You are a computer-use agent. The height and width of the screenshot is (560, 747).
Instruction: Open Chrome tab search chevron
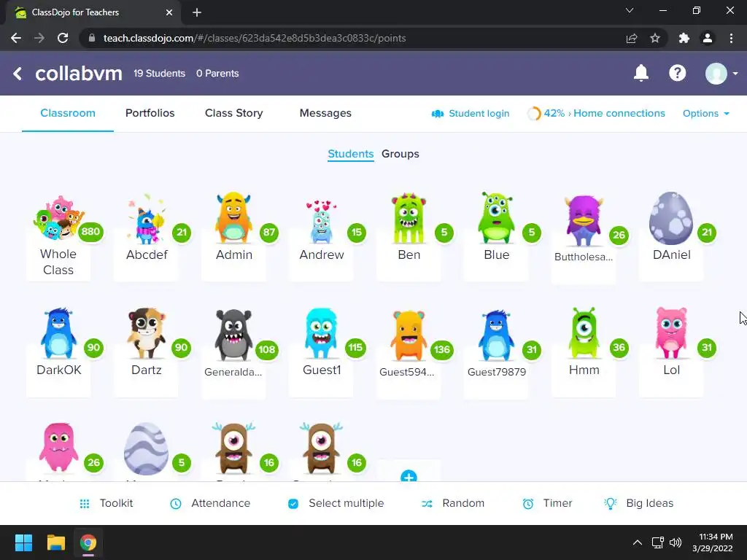[630, 10]
